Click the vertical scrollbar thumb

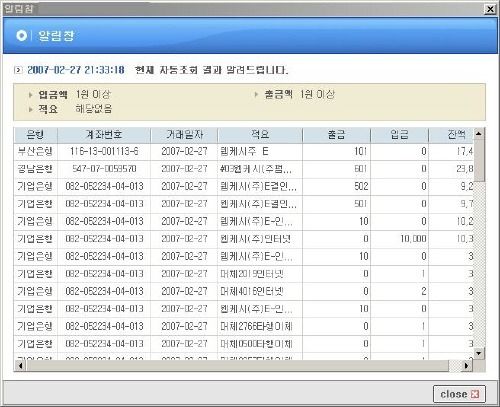pyautogui.click(x=479, y=160)
